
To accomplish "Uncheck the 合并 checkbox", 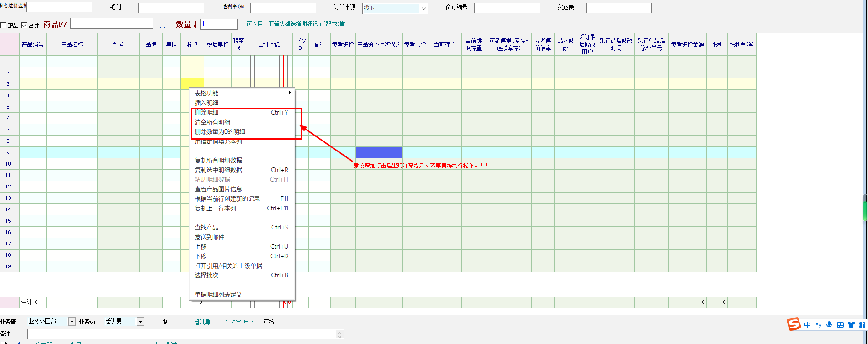I will (x=25, y=26).
